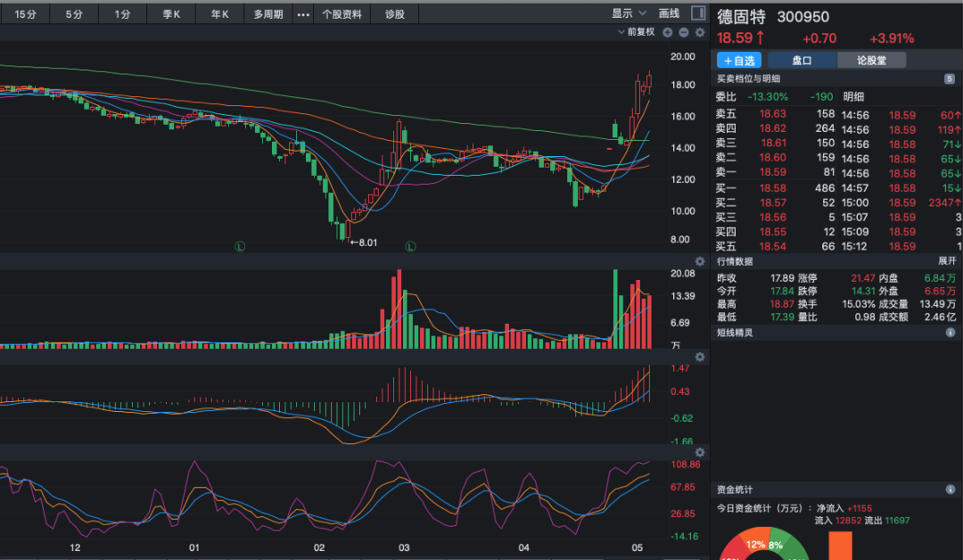Select the 卖一 18.59 order row
This screenshot has height=560, width=963.
775,172
